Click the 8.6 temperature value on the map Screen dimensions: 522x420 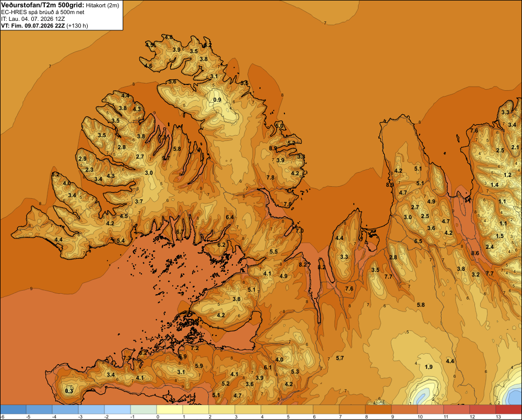click(475, 253)
